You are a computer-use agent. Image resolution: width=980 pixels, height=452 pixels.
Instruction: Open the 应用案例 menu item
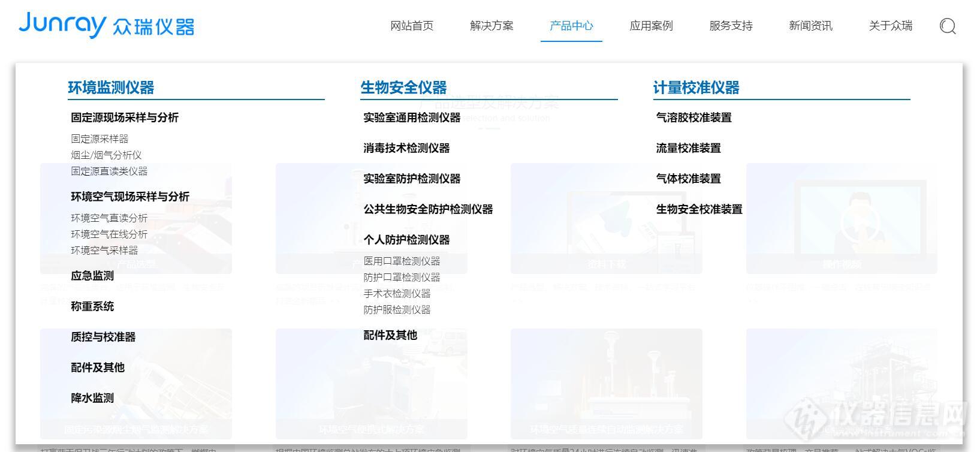(651, 26)
